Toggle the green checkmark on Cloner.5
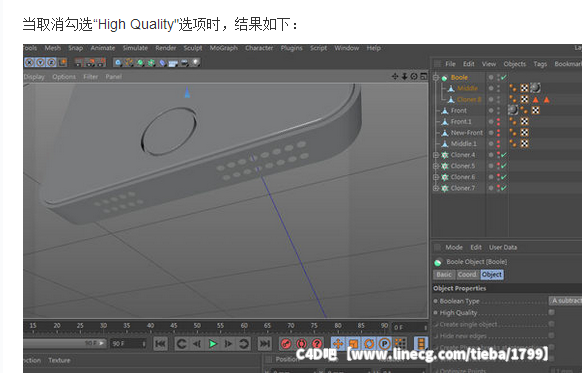Screen dimensions: 582x373 pos(503,166)
